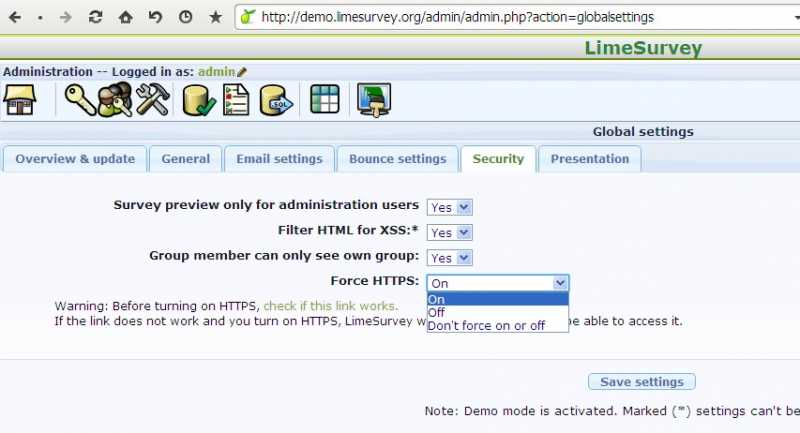800x433 pixels.
Task: Choose 'Off' in the Force HTTPS list
Action: 497,312
